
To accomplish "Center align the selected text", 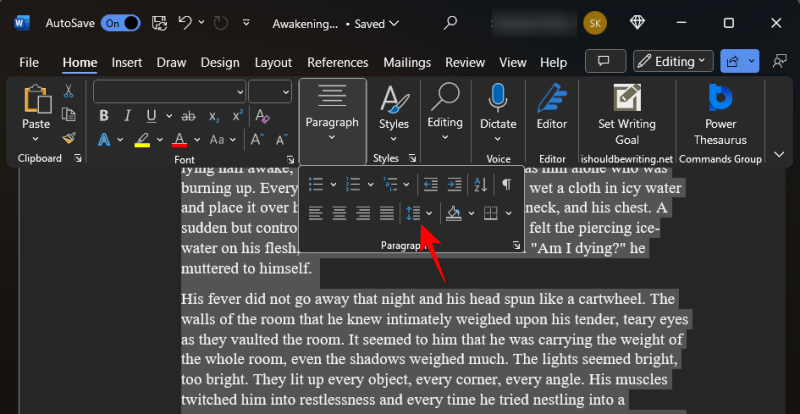I will pyautogui.click(x=339, y=213).
